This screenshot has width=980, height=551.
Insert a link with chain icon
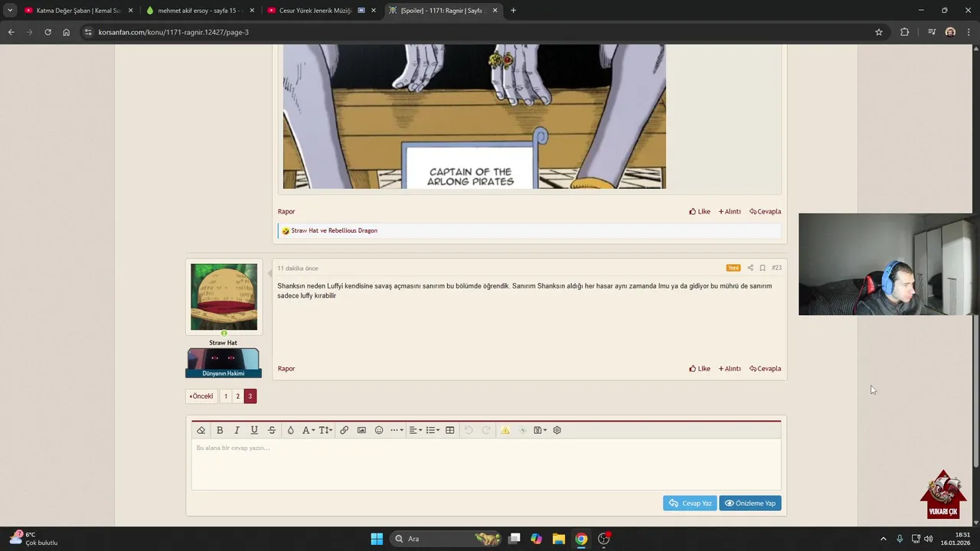point(344,430)
